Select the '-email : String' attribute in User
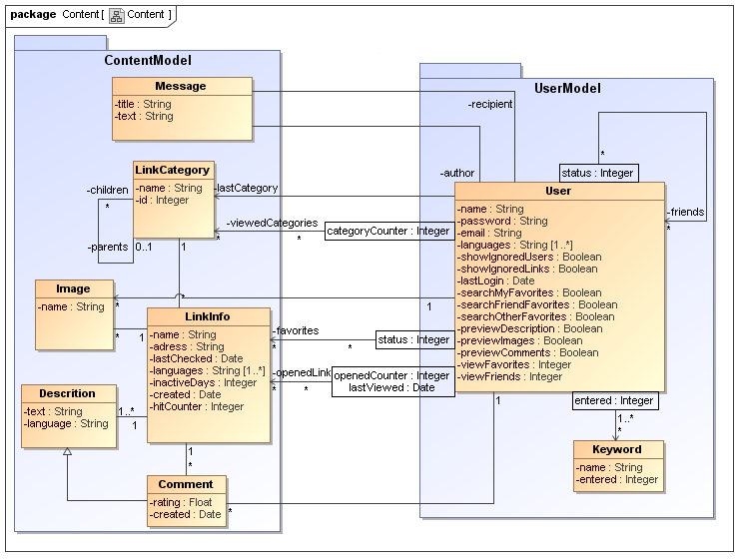Screen dimensions: 742x560 489,234
